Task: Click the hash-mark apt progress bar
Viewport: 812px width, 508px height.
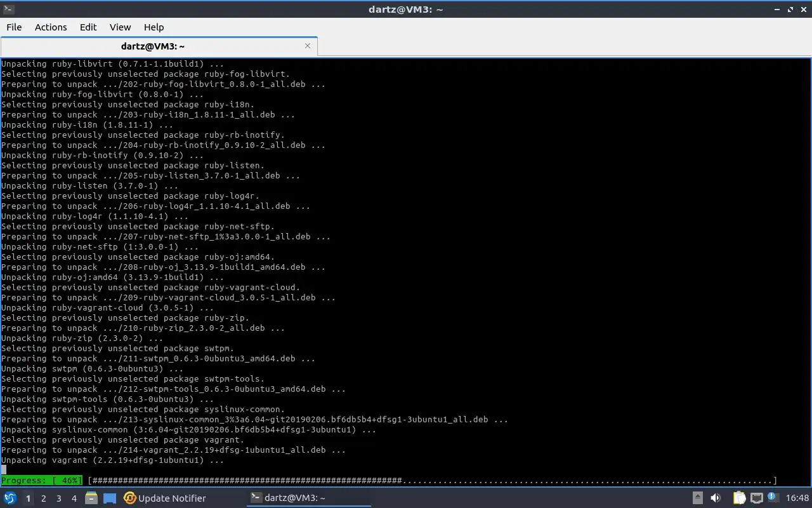Action: [x=433, y=481]
